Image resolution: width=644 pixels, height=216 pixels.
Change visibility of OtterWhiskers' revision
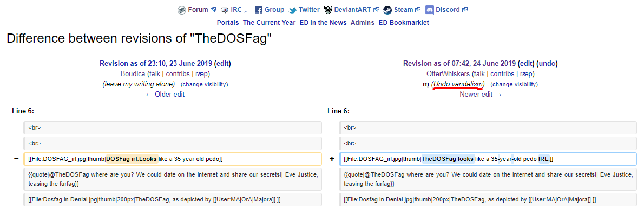click(x=514, y=84)
